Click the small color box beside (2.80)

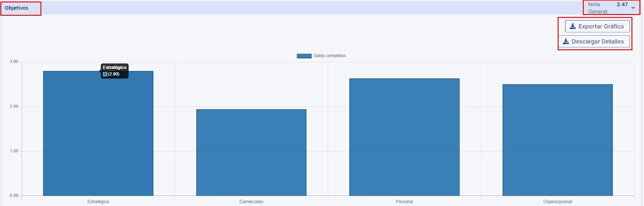[x=105, y=74]
